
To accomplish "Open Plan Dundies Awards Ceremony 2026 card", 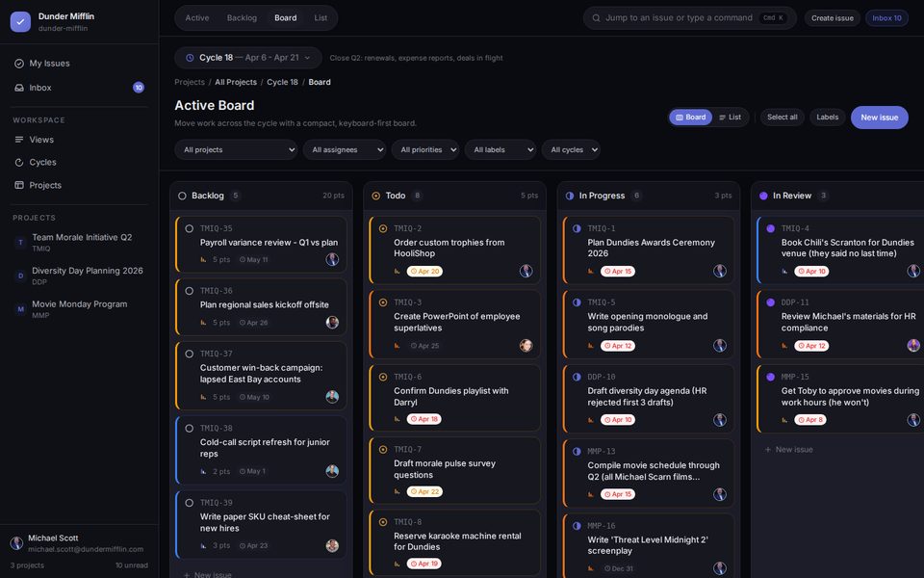I will (x=649, y=250).
